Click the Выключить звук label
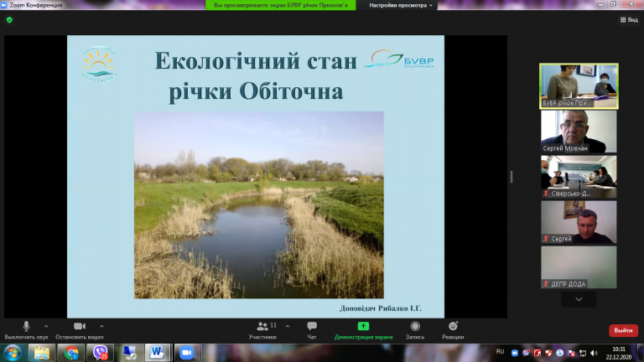Viewport: 644px width, 362px height. click(26, 337)
